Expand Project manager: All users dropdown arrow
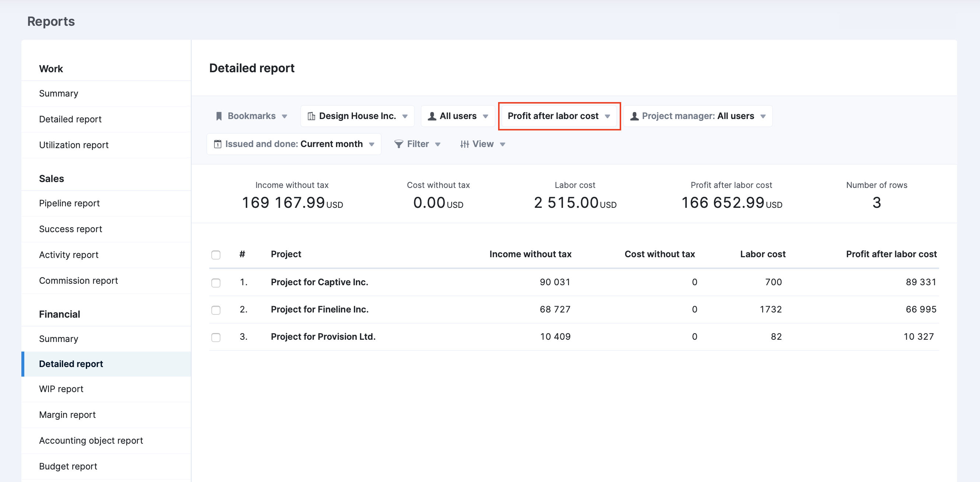Screen dimensions: 980x482 click(763, 116)
